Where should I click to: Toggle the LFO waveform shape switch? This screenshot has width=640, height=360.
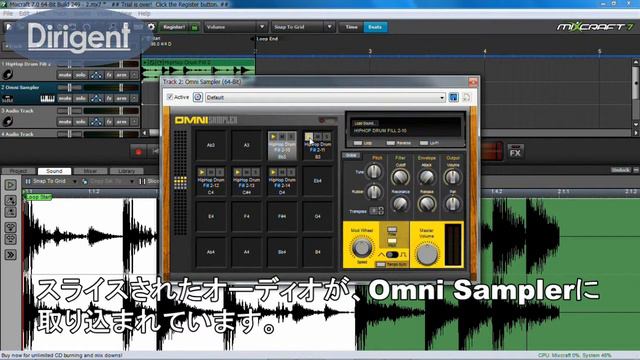tap(392, 255)
